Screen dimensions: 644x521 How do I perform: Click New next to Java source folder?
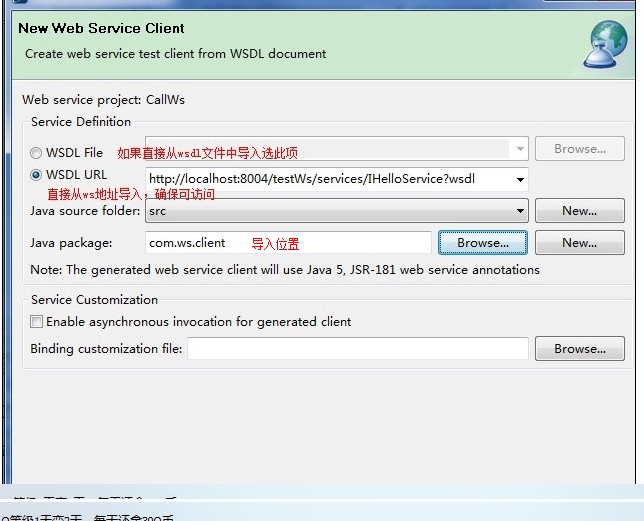pyautogui.click(x=579, y=211)
